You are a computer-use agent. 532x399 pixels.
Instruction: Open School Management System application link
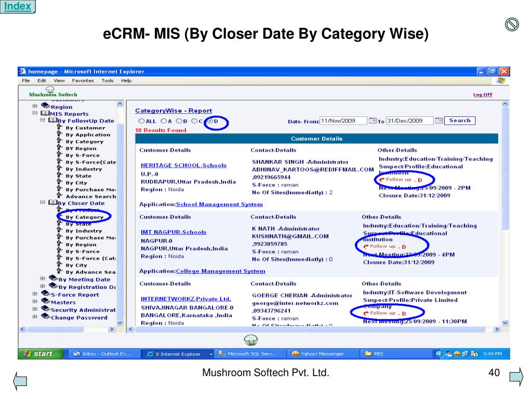click(x=219, y=204)
